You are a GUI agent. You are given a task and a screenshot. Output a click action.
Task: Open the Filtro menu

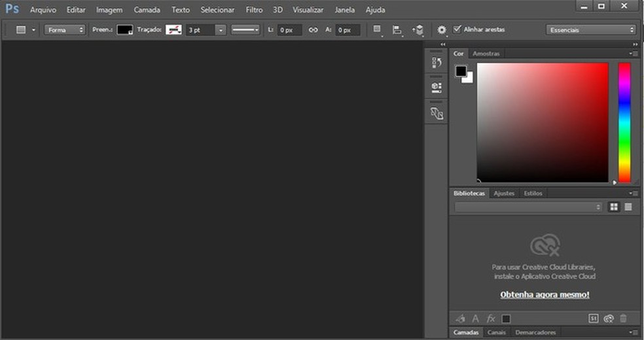point(254,10)
